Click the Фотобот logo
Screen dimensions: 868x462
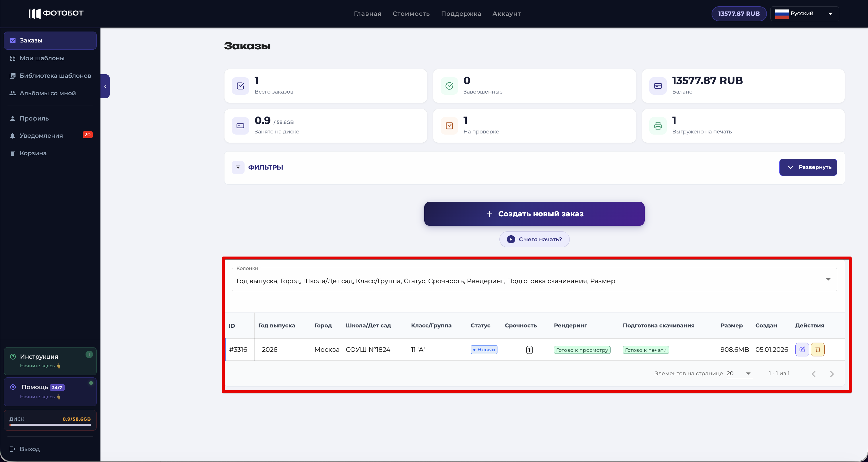pos(56,13)
